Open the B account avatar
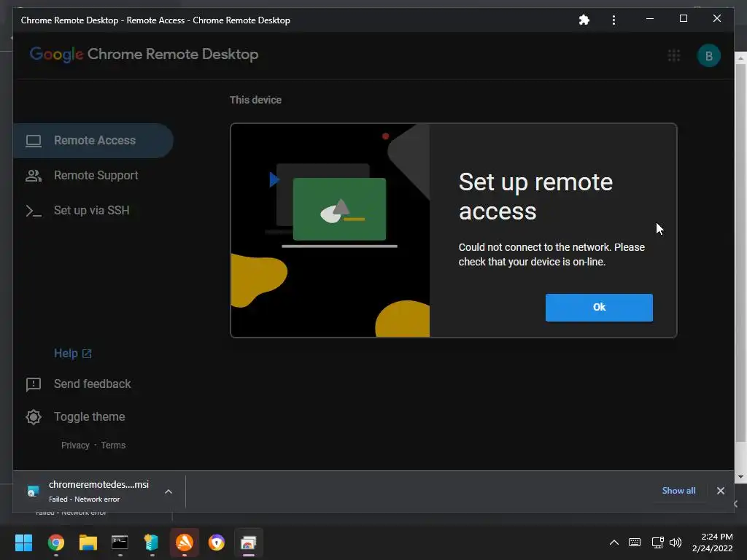Viewport: 747px width, 560px height. pyautogui.click(x=708, y=55)
